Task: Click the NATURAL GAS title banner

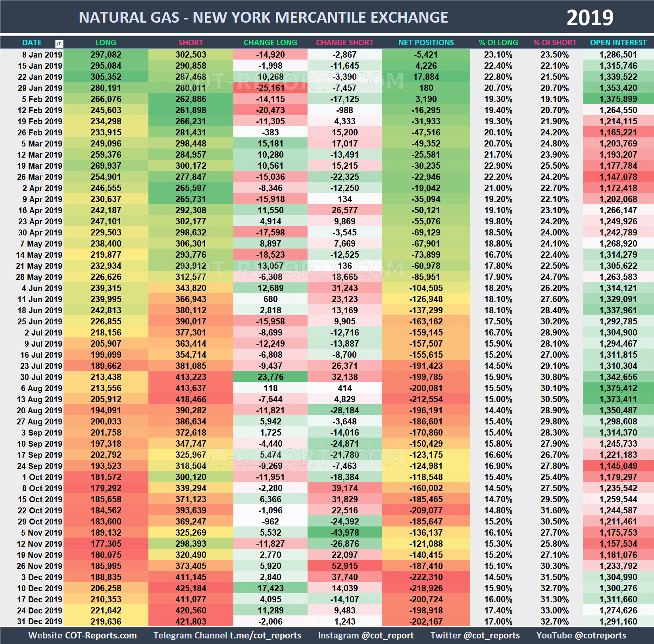Action: [264, 17]
